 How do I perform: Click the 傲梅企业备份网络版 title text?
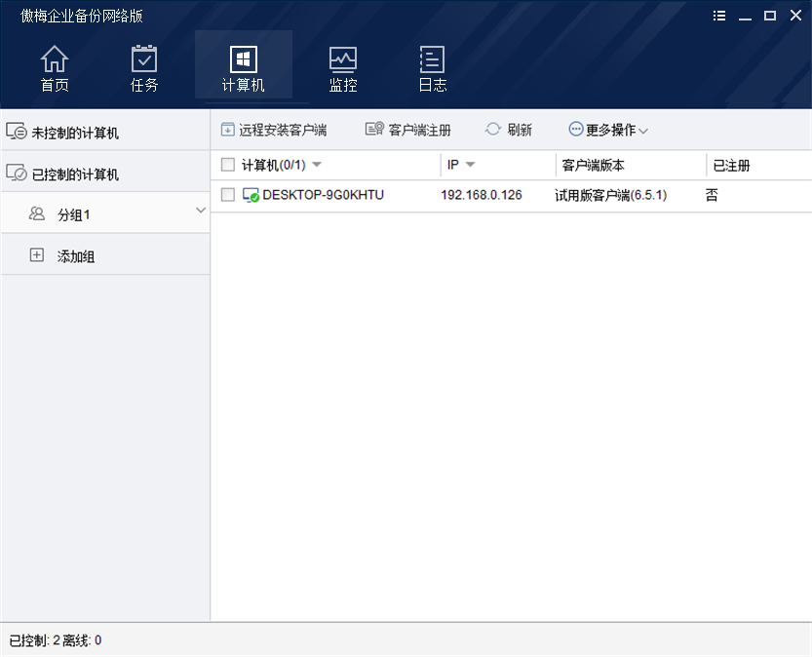[81, 16]
